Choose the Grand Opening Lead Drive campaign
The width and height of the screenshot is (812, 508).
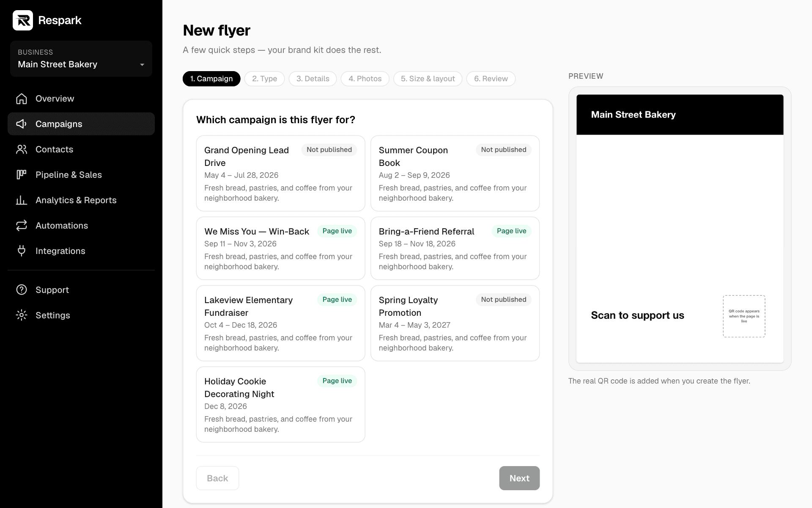click(281, 174)
